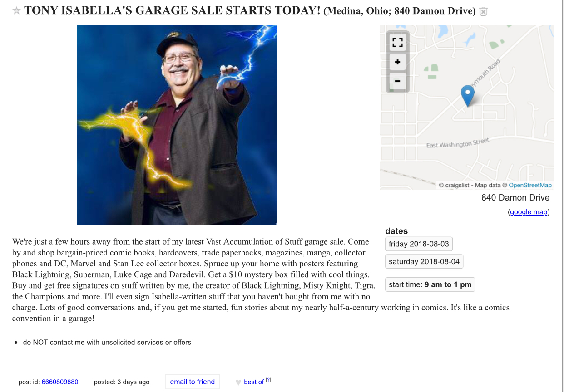Click the posted 3 days ago timestamp
Viewport: 564px width, 392px height.
(x=134, y=382)
